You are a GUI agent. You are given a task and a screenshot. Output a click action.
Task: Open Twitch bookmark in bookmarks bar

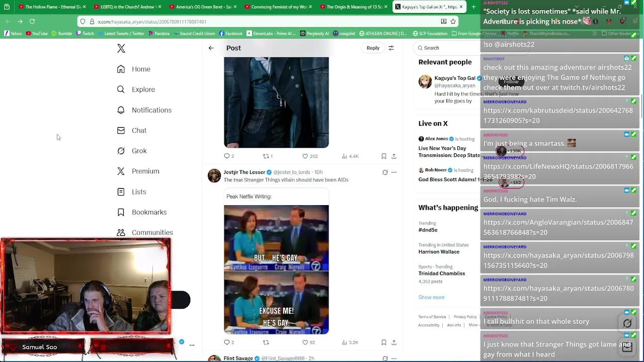85,34
